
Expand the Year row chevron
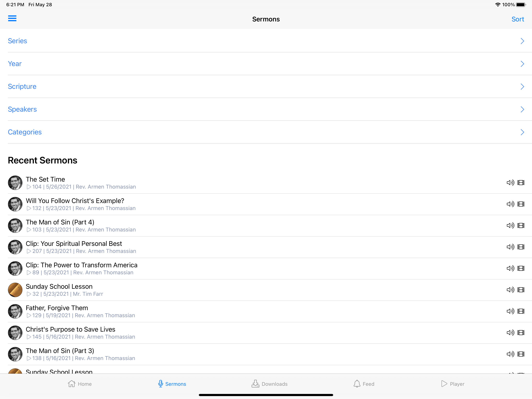(x=522, y=64)
